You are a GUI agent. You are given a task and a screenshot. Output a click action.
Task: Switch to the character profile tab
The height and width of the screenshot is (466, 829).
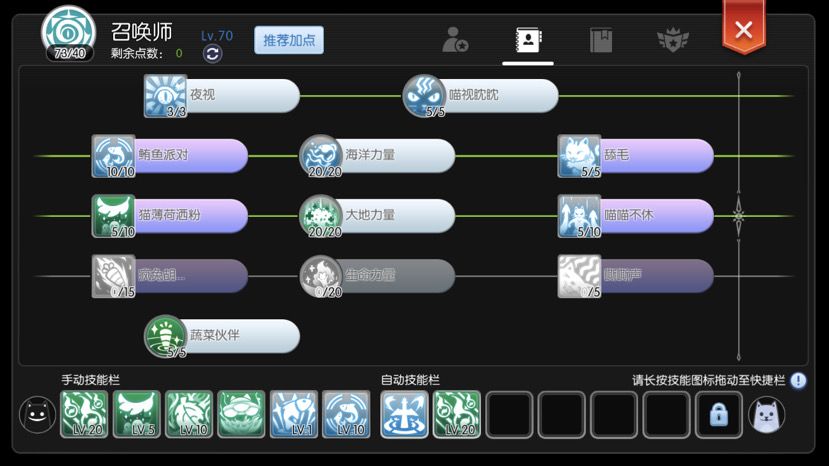(528, 40)
